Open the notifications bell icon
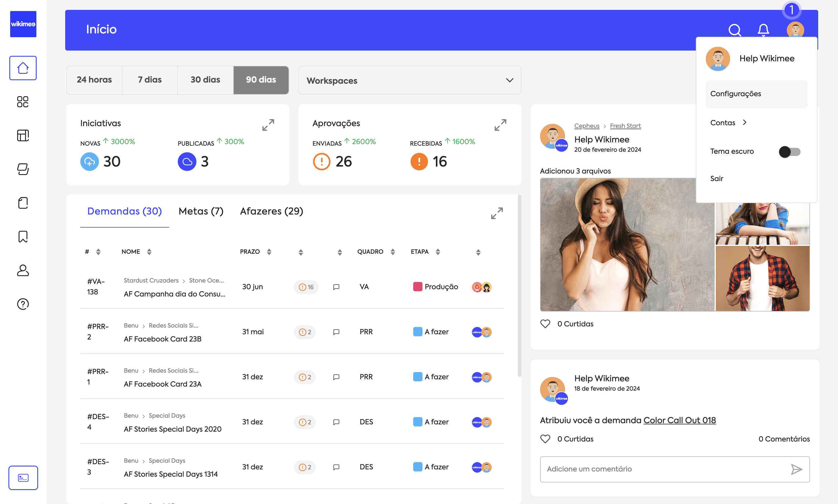838x504 pixels. (763, 30)
